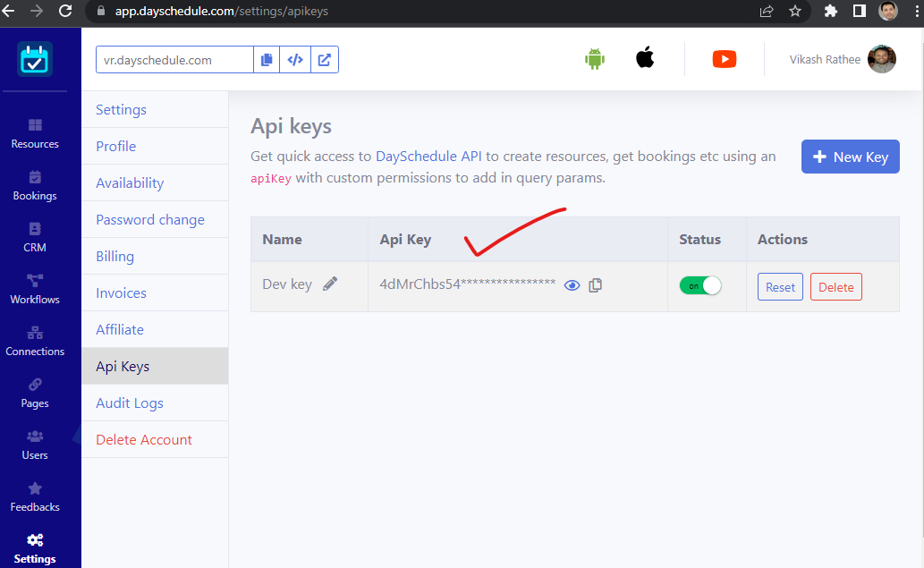Go to Workflows via the sidebar icon
The height and width of the screenshot is (568, 924).
click(x=35, y=287)
